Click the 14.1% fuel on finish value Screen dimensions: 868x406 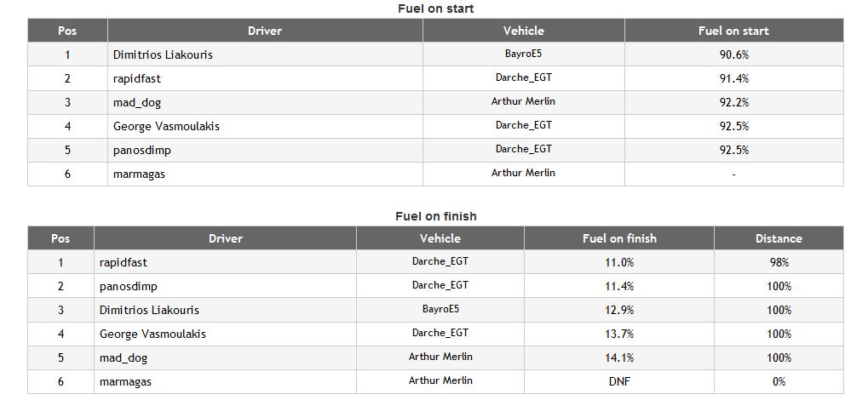(x=619, y=357)
